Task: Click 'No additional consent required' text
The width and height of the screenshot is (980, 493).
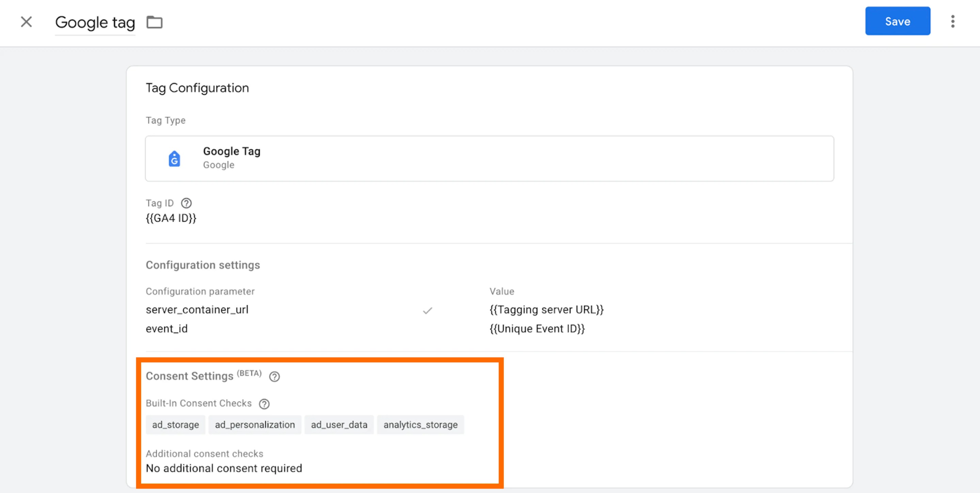Action: (224, 468)
